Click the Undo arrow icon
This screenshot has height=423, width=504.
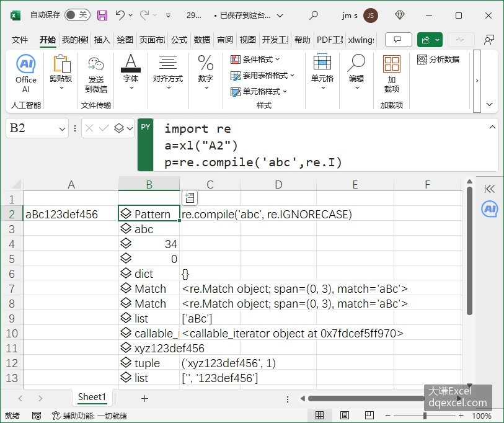120,15
